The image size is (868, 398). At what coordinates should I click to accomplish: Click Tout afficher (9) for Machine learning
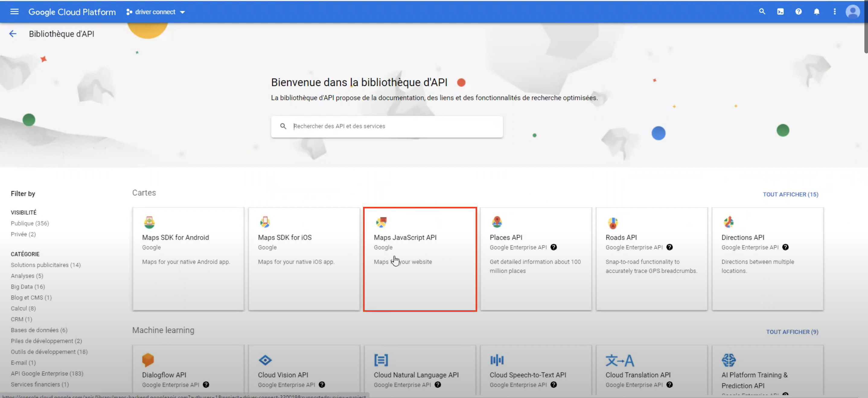coord(792,332)
